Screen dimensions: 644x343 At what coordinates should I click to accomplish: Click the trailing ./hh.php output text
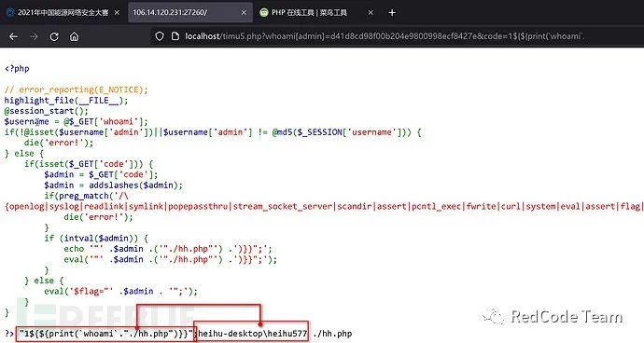click(332, 334)
